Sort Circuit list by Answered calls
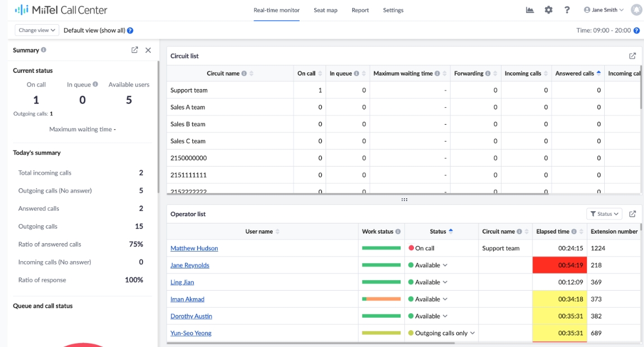This screenshot has height=347, width=644. click(599, 74)
